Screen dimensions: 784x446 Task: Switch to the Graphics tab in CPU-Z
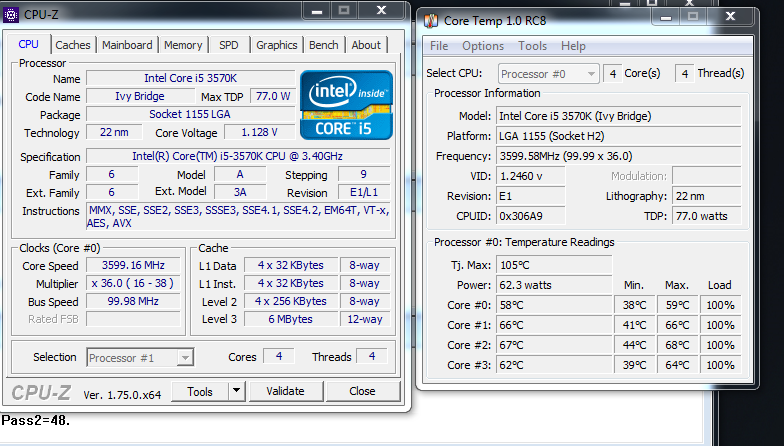(276, 45)
